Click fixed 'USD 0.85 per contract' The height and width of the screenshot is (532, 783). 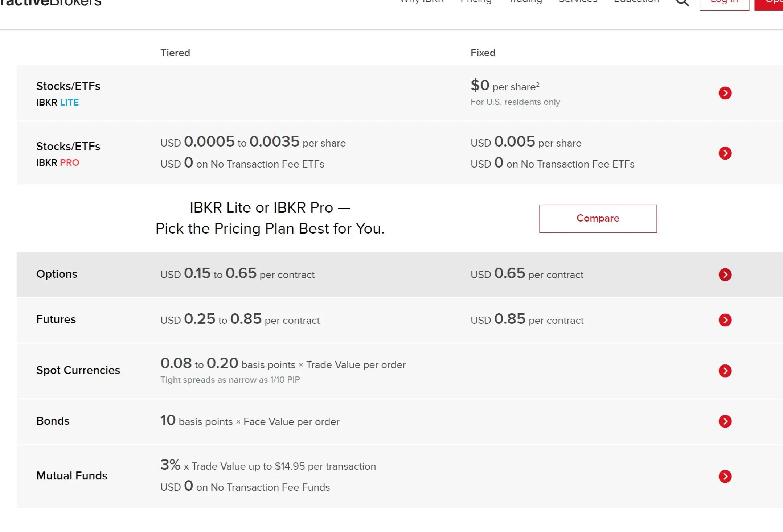[527, 319]
